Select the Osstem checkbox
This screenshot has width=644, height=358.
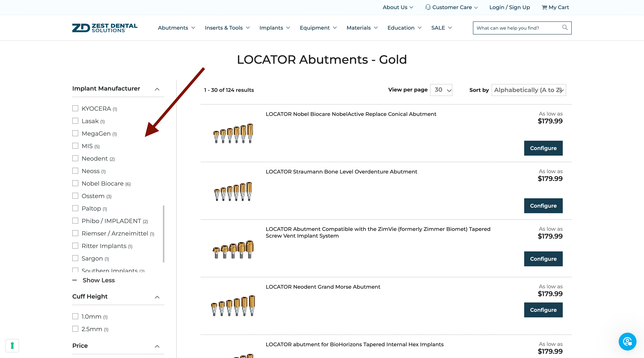(x=75, y=196)
